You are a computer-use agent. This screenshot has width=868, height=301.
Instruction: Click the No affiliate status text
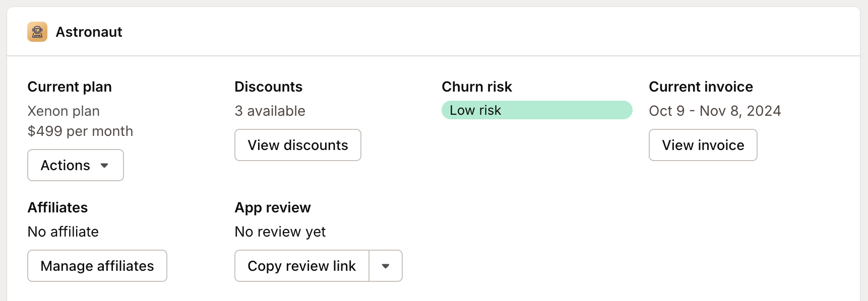coord(63,232)
